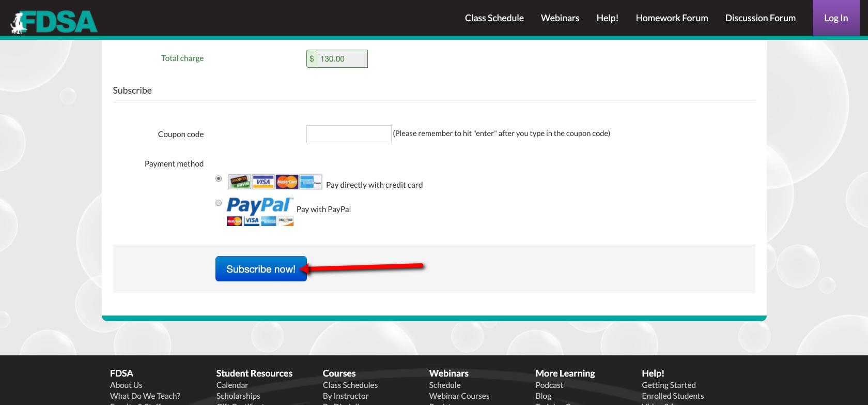Open the Discussion Forum nav item
The width and height of the screenshot is (868, 405).
click(760, 18)
